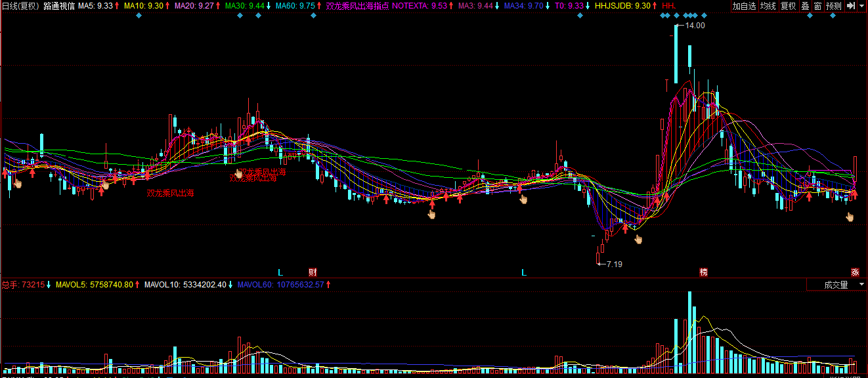Click the 窗 window button
This screenshot has width=868, height=378.
coord(817,6)
